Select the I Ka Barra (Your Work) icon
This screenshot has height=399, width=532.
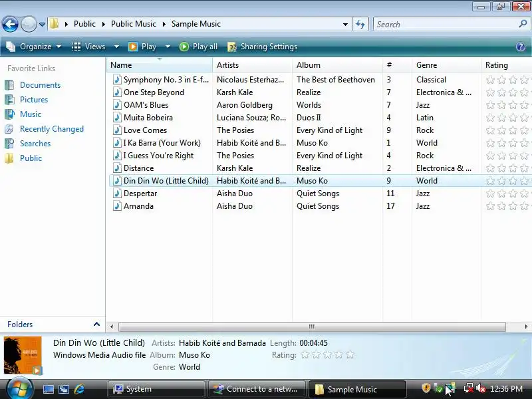[x=117, y=142]
